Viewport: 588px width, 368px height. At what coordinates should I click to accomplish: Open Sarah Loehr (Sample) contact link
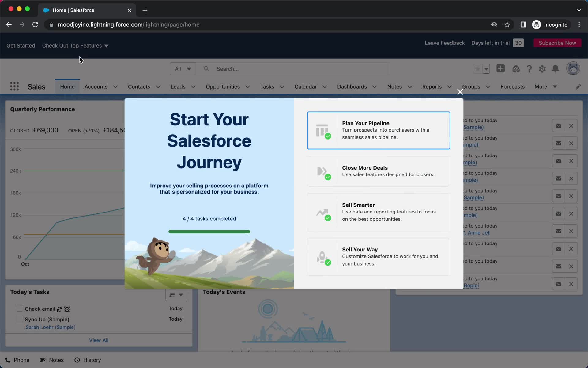51,327
